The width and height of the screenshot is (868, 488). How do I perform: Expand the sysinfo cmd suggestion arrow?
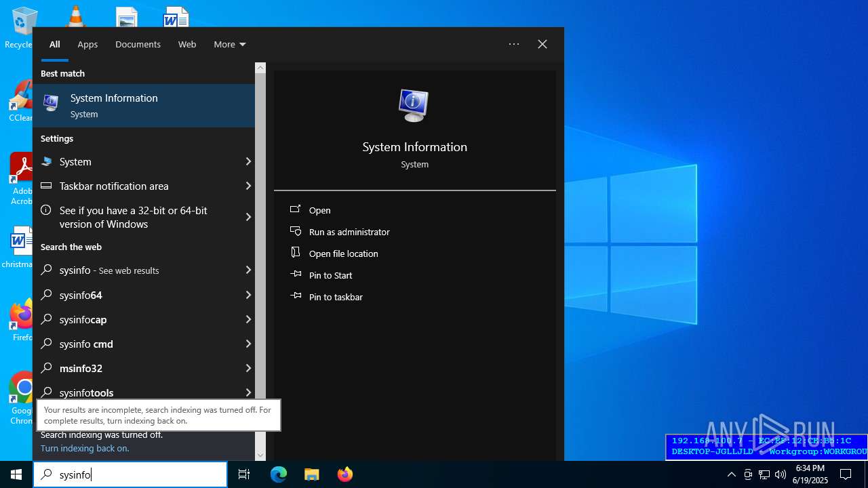[248, 344]
